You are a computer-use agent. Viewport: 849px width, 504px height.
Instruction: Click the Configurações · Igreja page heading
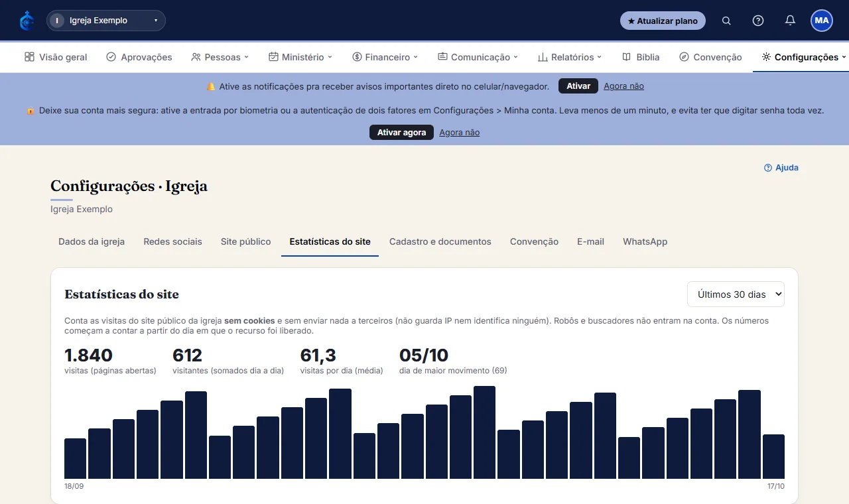129,186
